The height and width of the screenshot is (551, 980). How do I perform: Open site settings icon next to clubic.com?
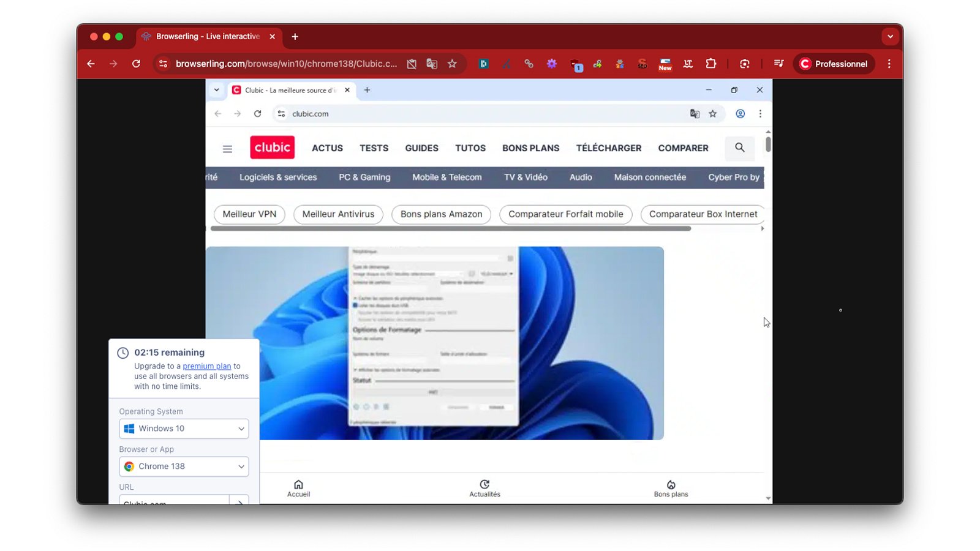coord(281,114)
